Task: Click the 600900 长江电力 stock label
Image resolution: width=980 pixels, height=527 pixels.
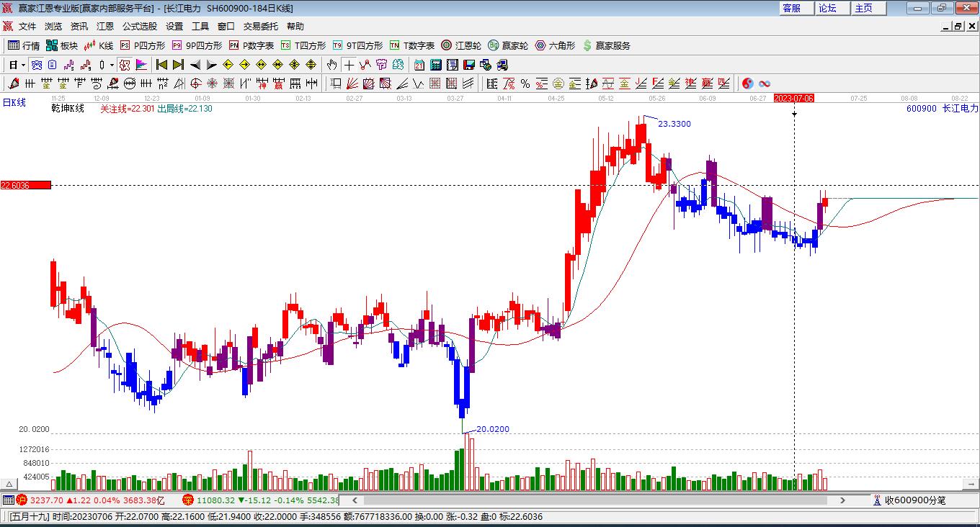Action: tap(943, 109)
